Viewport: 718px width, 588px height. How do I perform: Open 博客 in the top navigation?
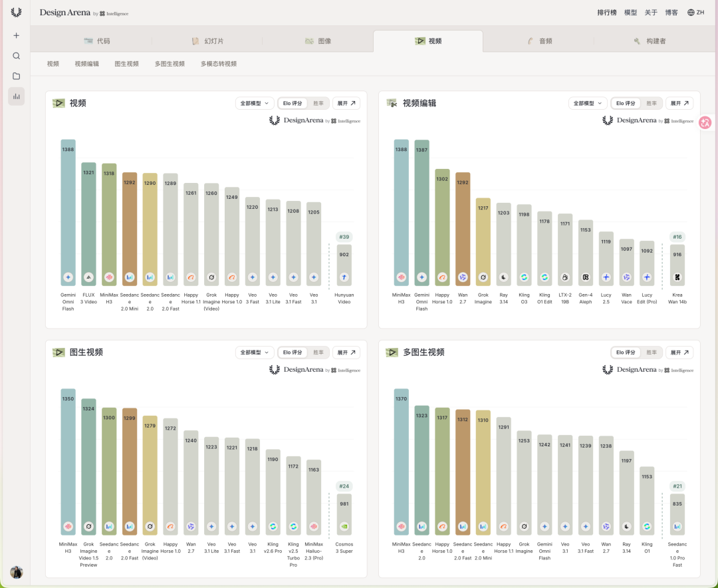click(x=671, y=13)
